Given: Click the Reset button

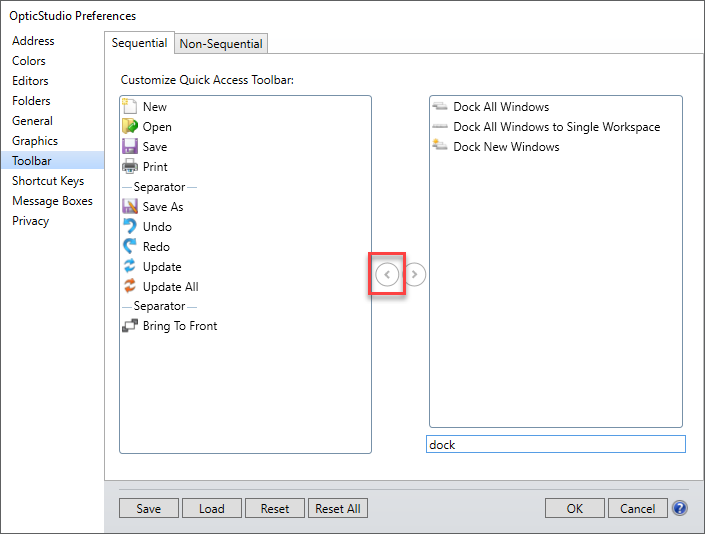Looking at the screenshot, I should click(x=275, y=508).
